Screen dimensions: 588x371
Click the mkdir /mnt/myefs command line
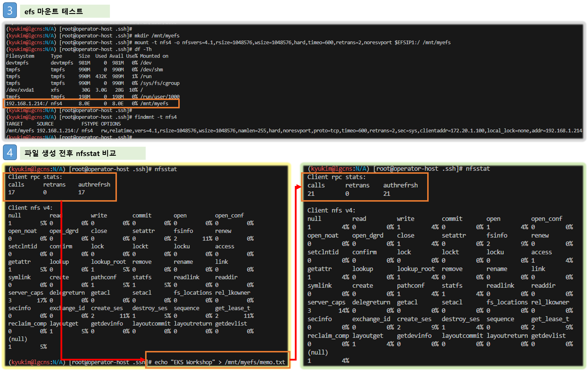coord(157,36)
